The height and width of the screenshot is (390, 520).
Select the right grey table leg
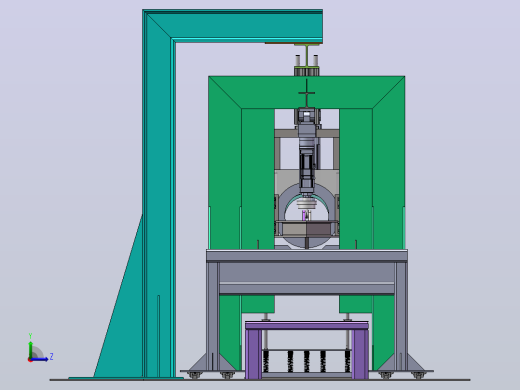pyautogui.click(x=401, y=316)
